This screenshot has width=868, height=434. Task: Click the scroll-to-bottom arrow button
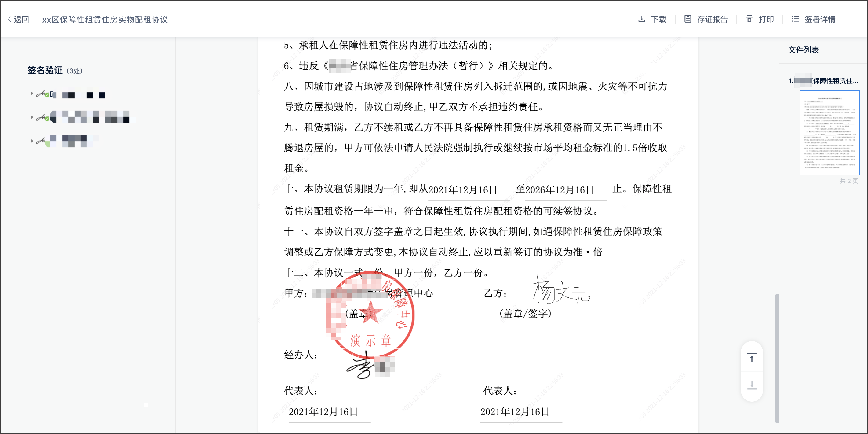[752, 384]
